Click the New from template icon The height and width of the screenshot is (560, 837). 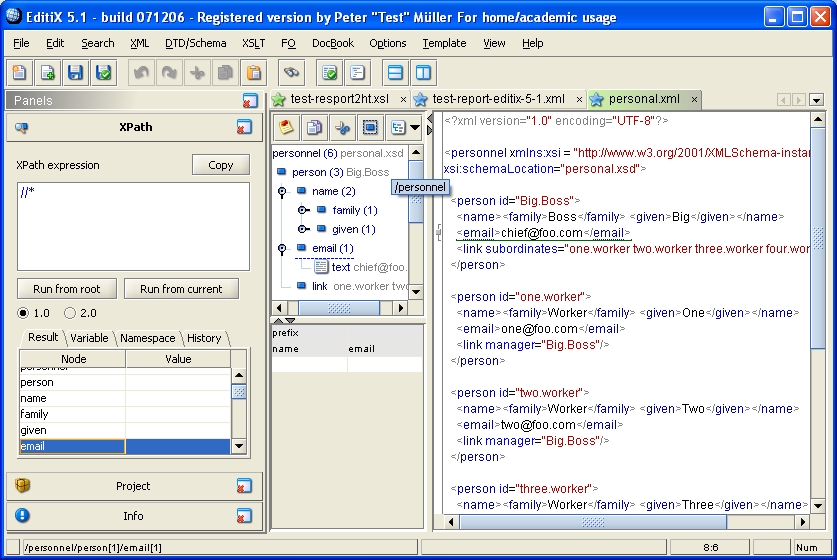(x=48, y=73)
